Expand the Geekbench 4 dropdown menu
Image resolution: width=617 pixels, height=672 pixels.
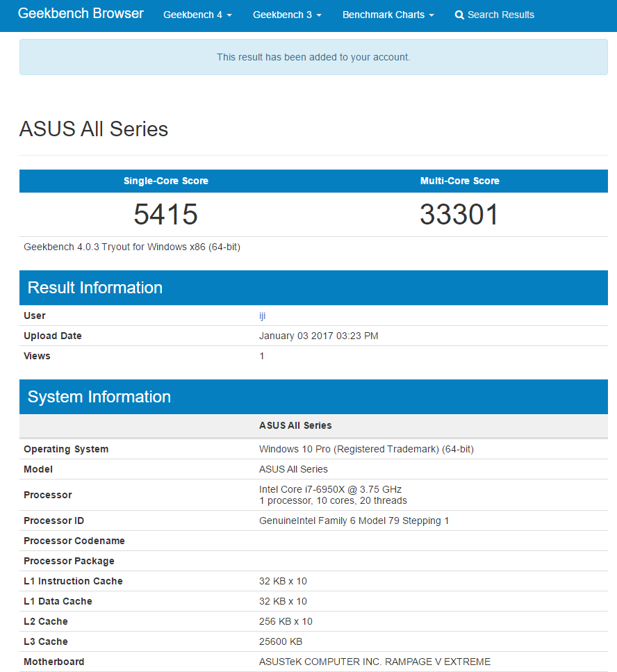click(x=197, y=15)
